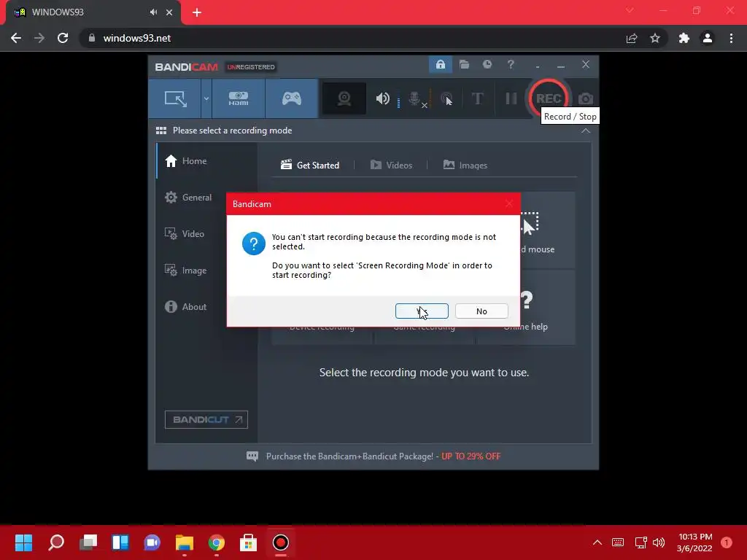Screen dimensions: 747x560
Task: Open tab search chevron in Chrome
Action: tap(630, 10)
